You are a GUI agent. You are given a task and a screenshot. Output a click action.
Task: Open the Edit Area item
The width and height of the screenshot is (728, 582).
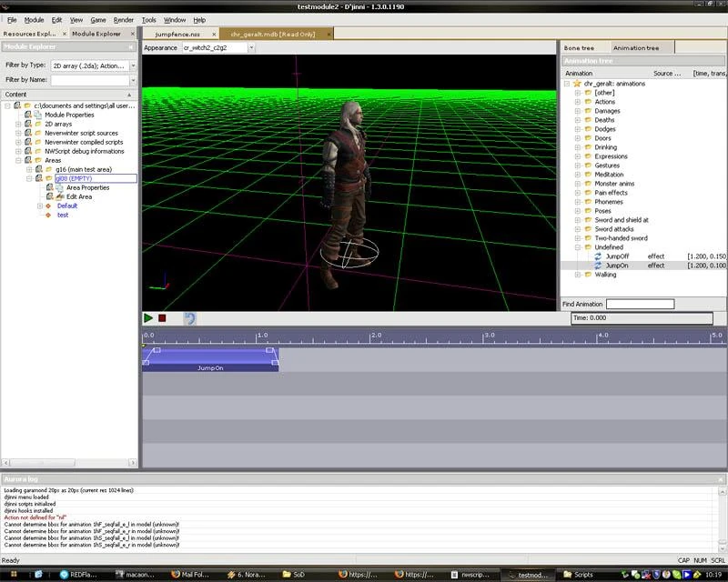click(x=78, y=196)
